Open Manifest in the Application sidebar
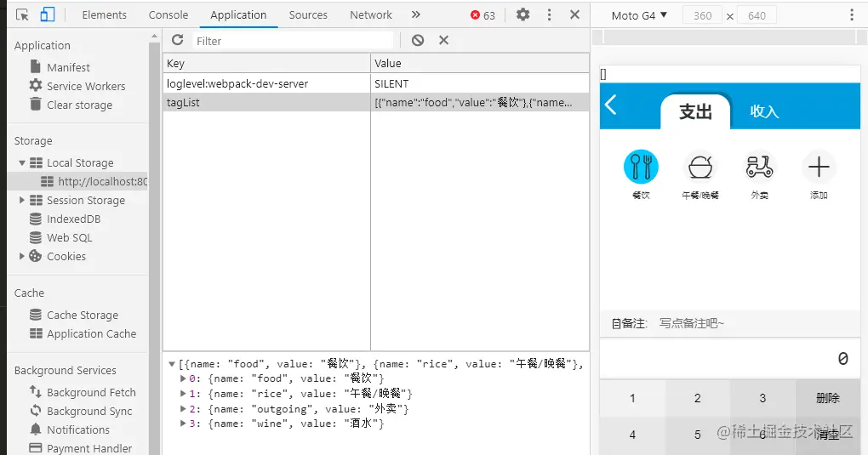 [x=68, y=67]
